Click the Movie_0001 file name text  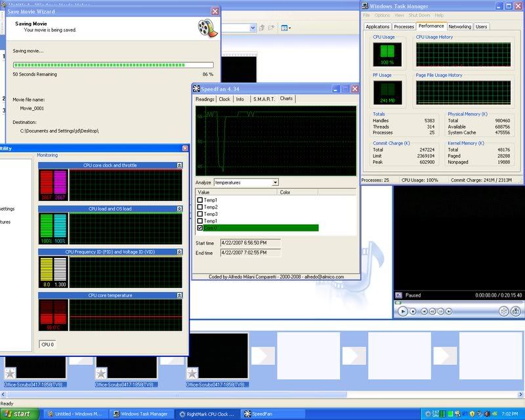pyautogui.click(x=31, y=108)
